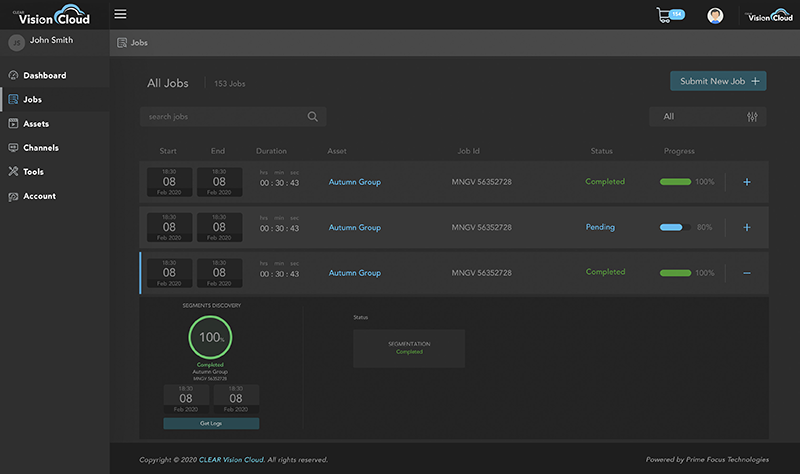Click the user profile avatar icon
This screenshot has height=474, width=800.
click(x=715, y=15)
